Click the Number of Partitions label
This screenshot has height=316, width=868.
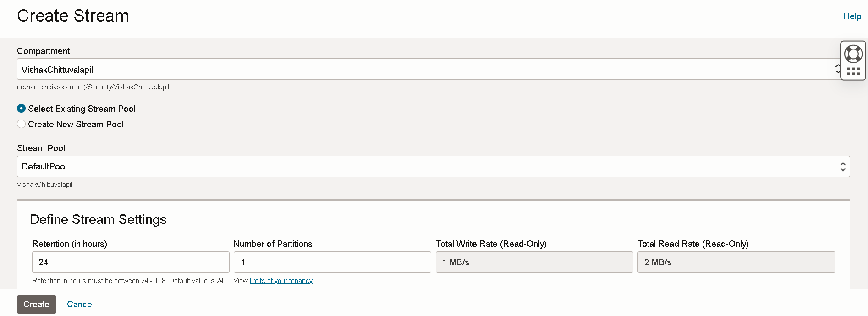(273, 244)
